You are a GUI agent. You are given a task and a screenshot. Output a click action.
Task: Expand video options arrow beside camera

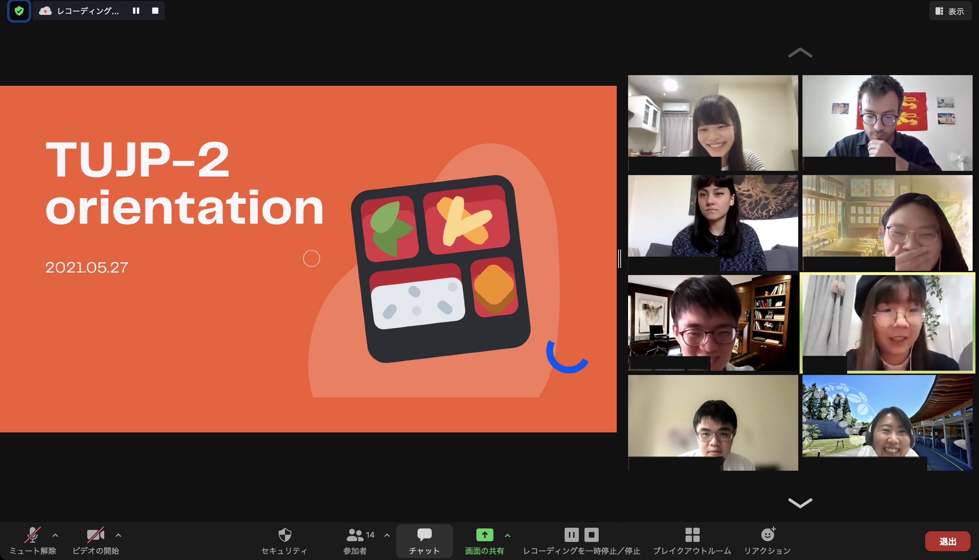pos(118,535)
